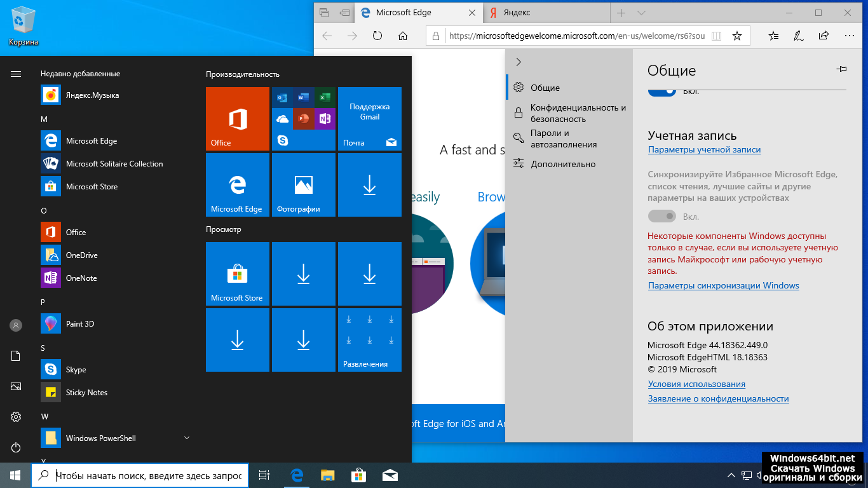868x488 pixels.
Task: Open Task View from the taskbar
Action: [264, 475]
